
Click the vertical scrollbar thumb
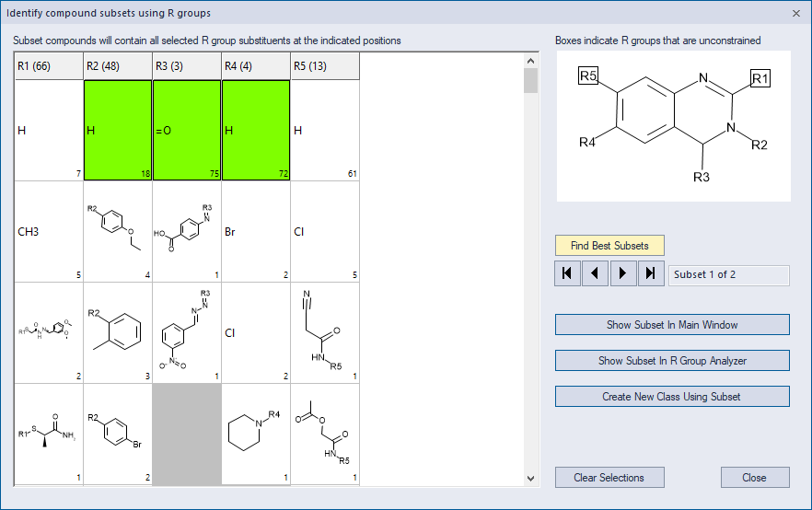[x=530, y=81]
